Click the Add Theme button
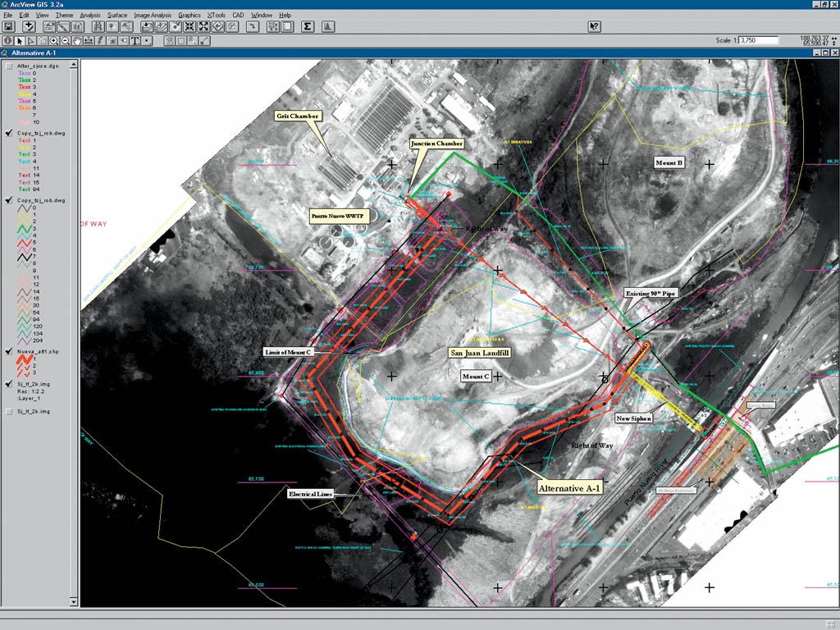This screenshot has height=630, width=840. coord(29,26)
